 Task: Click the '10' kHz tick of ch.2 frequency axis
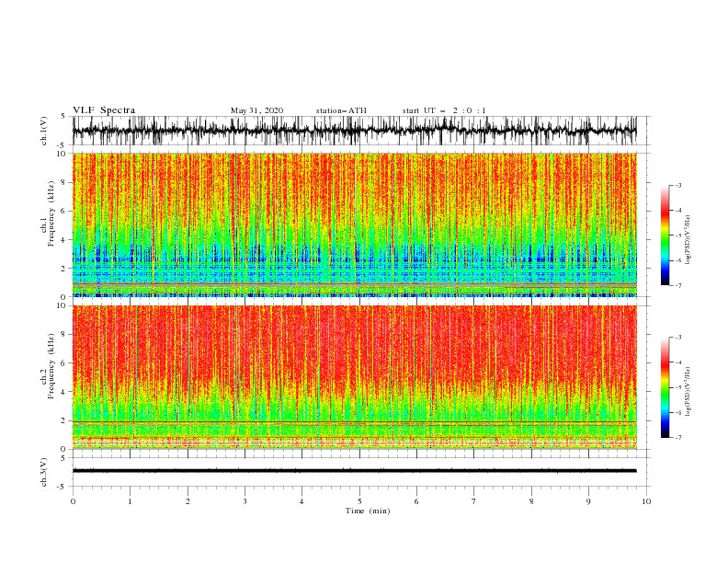(62, 305)
